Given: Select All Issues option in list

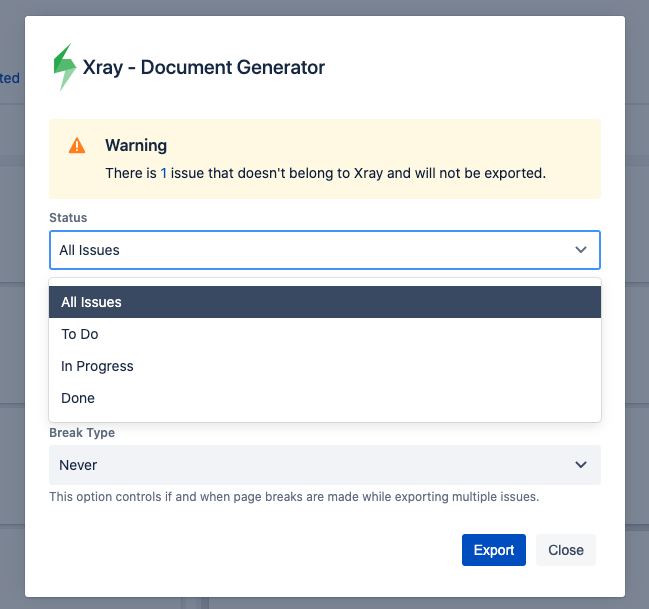Looking at the screenshot, I should pos(324,302).
